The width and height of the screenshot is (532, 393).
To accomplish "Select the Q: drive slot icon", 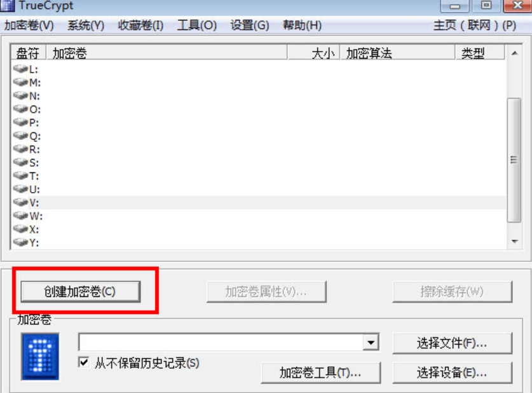I will [20, 135].
